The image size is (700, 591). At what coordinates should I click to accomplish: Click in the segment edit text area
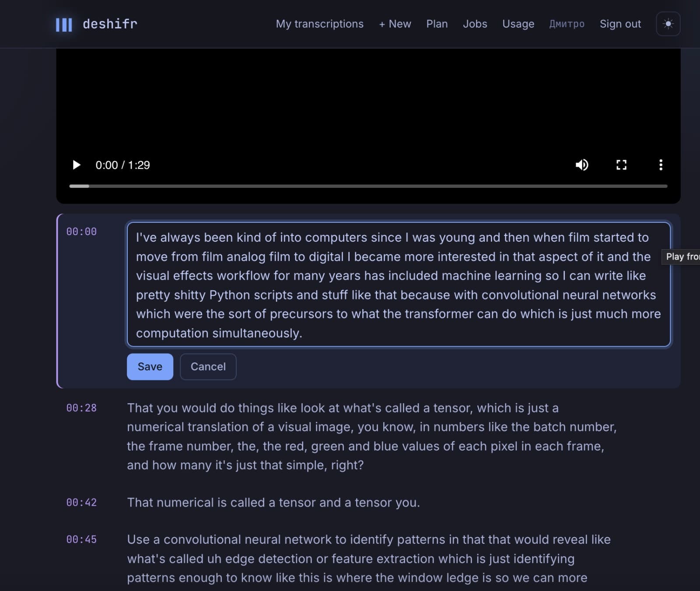[399, 285]
